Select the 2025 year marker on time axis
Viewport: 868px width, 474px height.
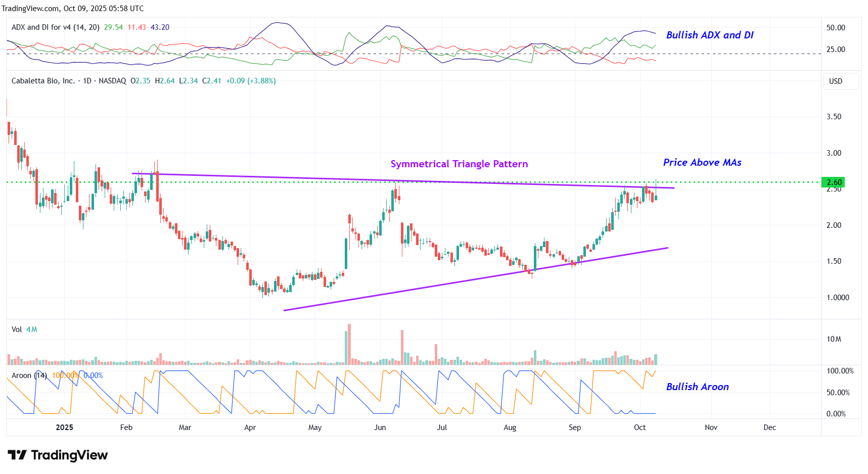click(64, 428)
